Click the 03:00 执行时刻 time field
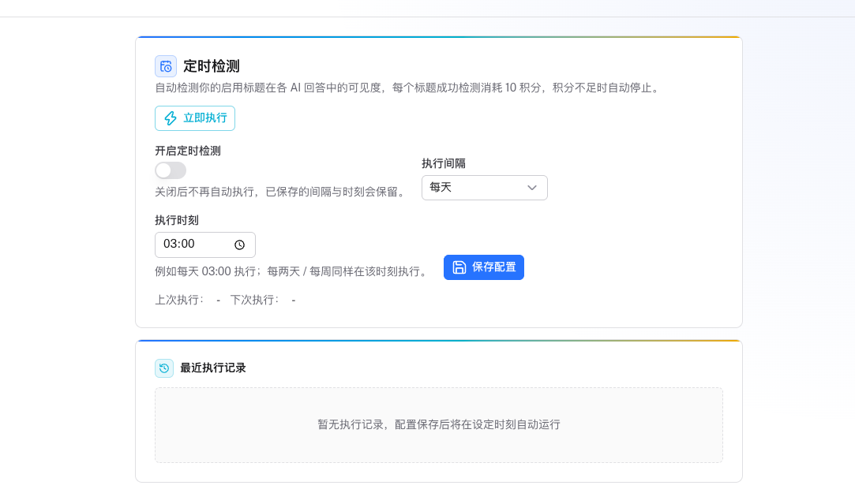855x504 pixels. (x=205, y=245)
